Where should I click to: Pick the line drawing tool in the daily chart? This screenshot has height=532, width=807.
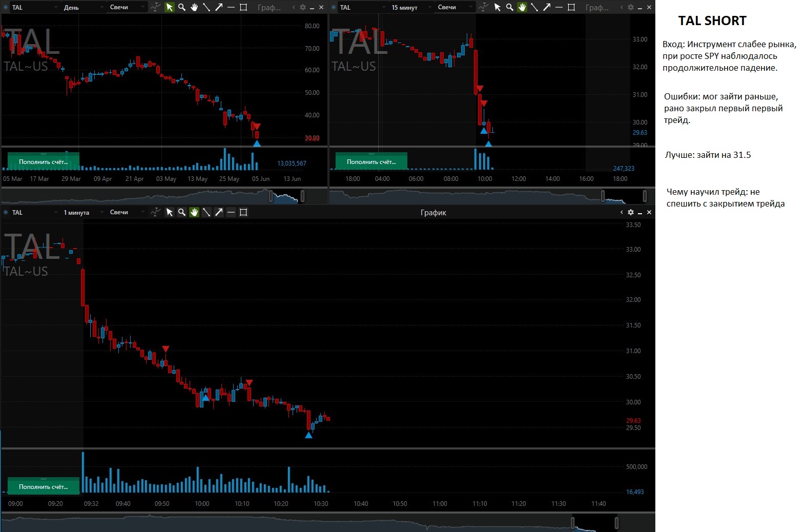coord(206,7)
